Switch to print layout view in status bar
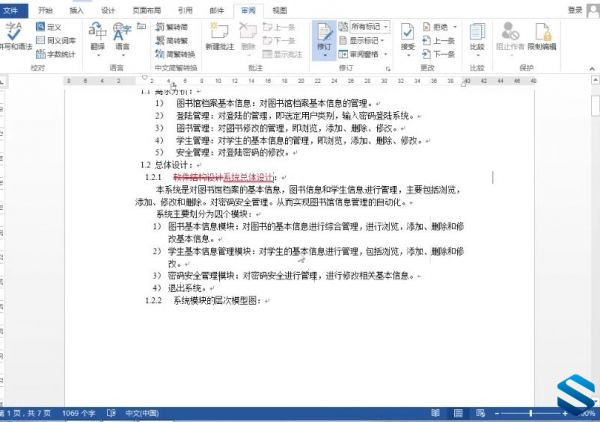 [458, 413]
